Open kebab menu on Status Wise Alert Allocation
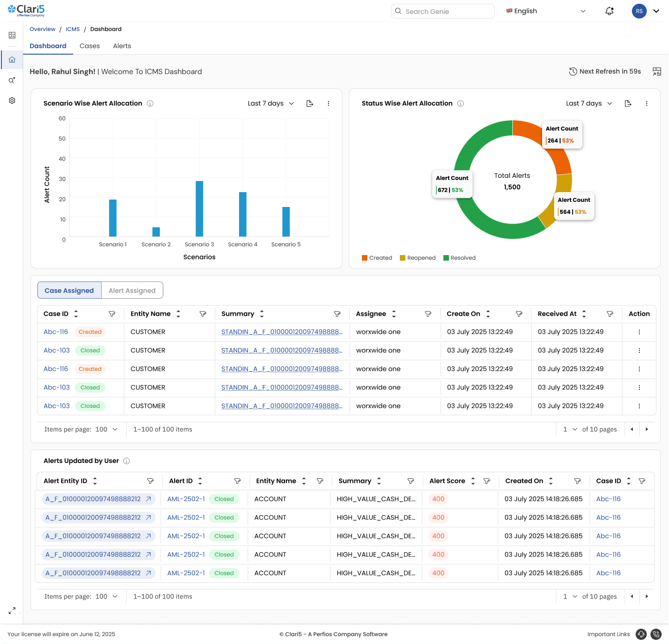 tap(647, 103)
